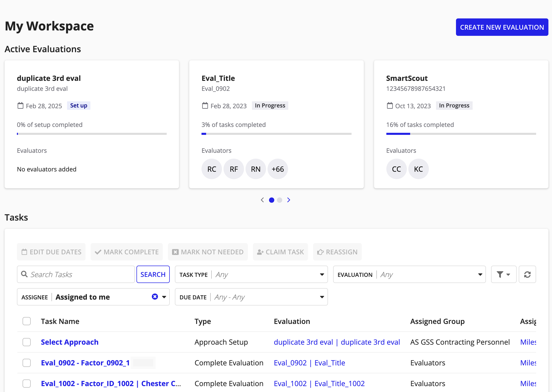The width and height of the screenshot is (552, 392).
Task: Click the 12345678987654321 subtitle text
Action: coord(416,89)
